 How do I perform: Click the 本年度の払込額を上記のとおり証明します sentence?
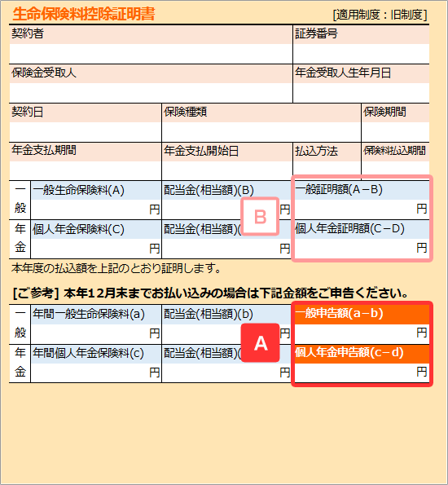point(116,268)
